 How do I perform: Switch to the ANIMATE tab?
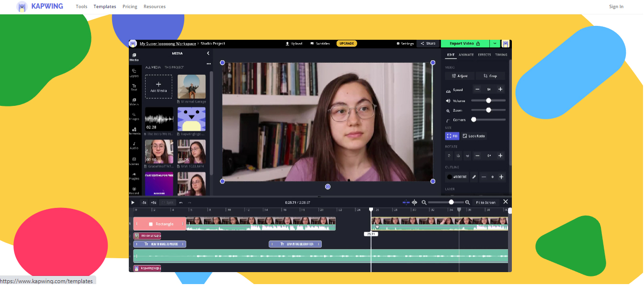[x=466, y=55]
